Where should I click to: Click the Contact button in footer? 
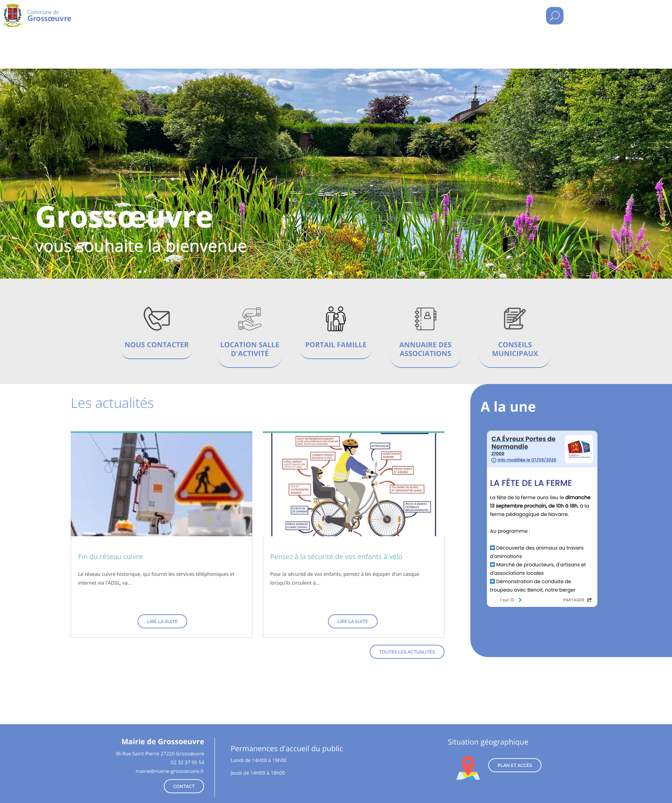click(184, 786)
